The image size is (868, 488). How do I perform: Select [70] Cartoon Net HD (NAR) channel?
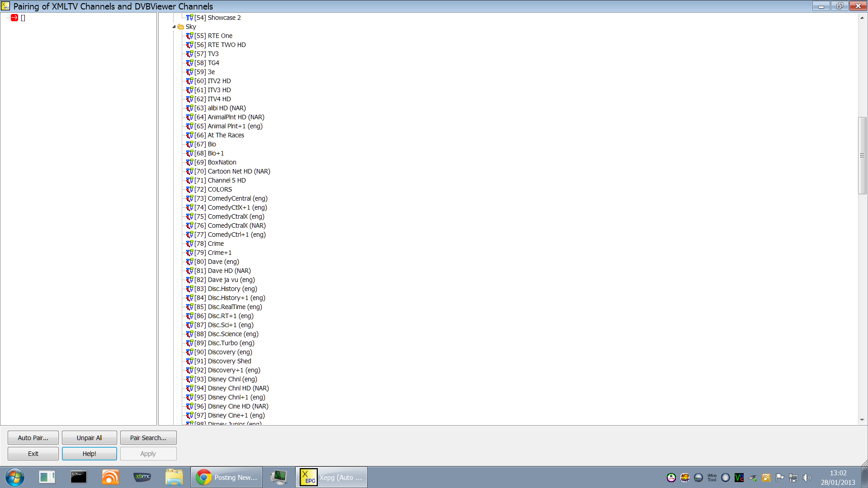click(232, 171)
